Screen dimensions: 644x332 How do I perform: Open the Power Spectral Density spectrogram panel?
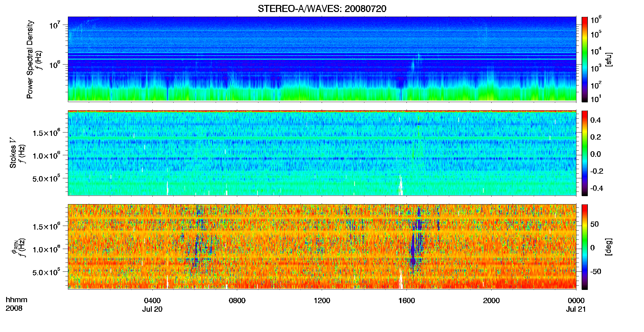pos(322,59)
